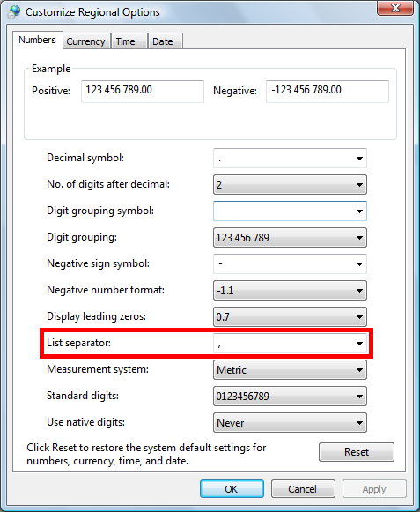The height and width of the screenshot is (512, 420).
Task: Open the Measurement system dropdown
Action: coord(290,369)
